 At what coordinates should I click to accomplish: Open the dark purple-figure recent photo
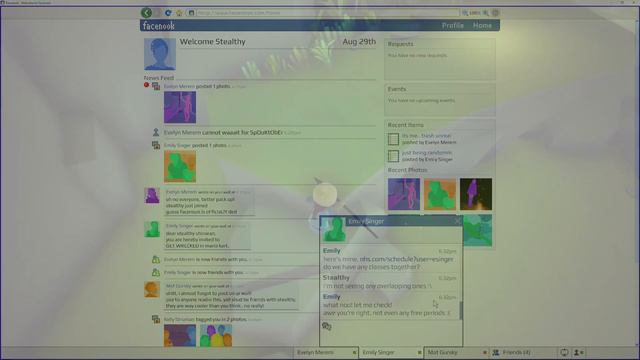point(476,194)
